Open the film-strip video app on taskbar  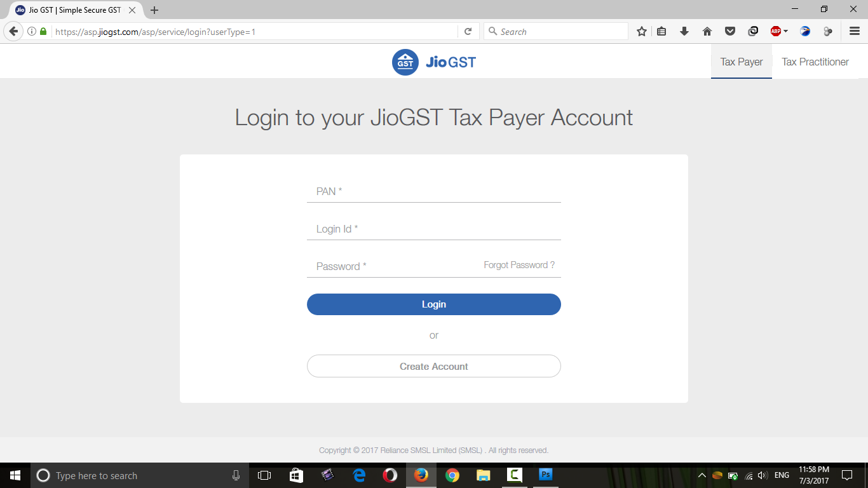click(327, 475)
